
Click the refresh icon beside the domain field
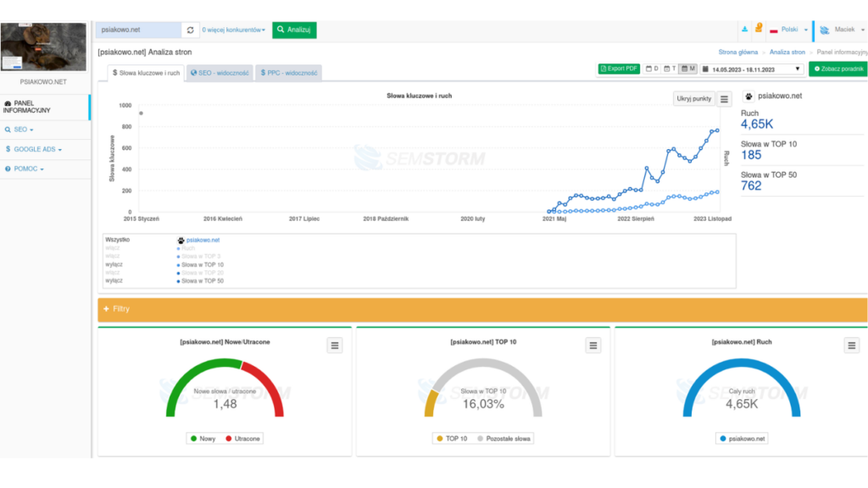[191, 30]
